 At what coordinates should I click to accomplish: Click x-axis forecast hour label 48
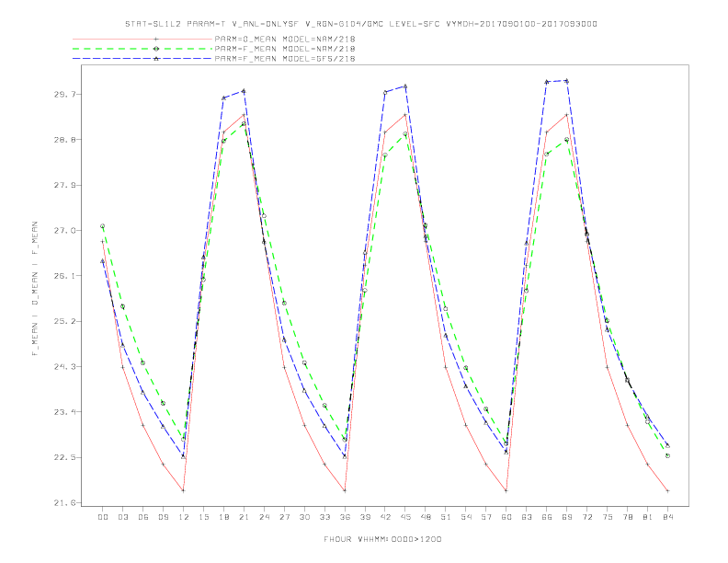tap(426, 517)
